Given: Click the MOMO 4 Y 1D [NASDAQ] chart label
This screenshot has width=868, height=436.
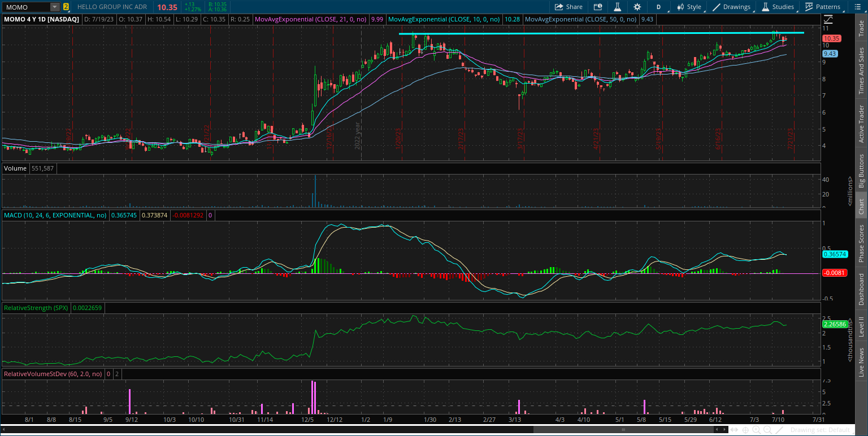Looking at the screenshot, I should click(x=42, y=19).
